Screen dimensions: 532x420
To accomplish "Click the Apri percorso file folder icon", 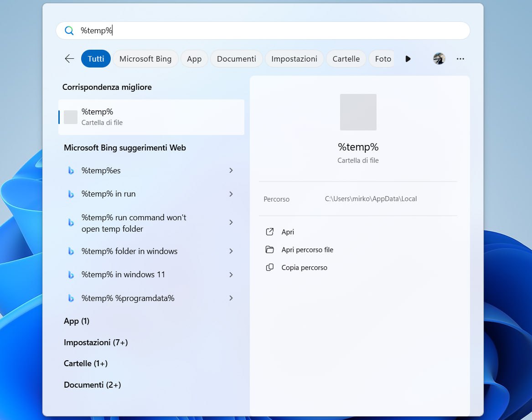I will tap(270, 250).
